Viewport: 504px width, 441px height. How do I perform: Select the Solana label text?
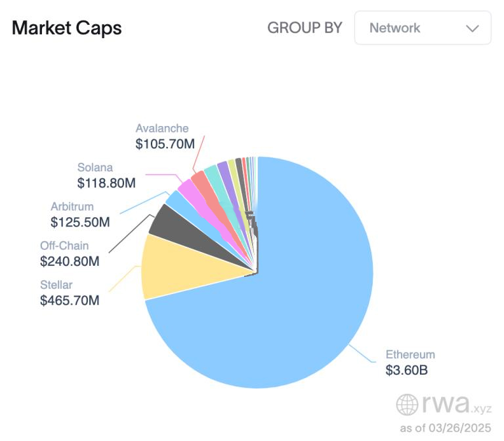click(95, 167)
